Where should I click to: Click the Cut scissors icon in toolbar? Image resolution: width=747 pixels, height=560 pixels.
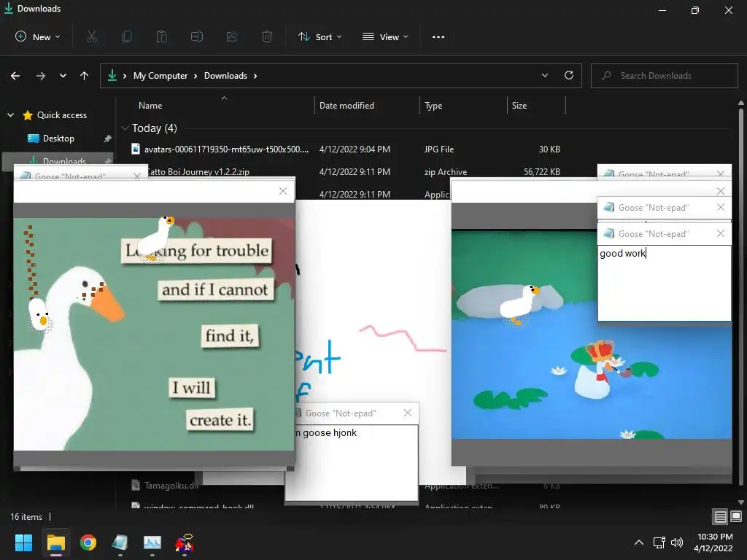[92, 36]
